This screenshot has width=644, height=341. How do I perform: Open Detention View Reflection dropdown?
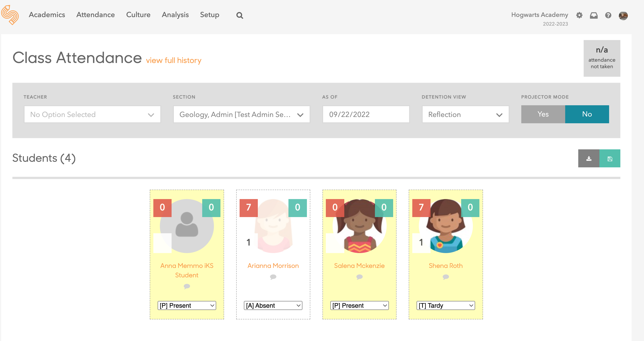point(465,114)
